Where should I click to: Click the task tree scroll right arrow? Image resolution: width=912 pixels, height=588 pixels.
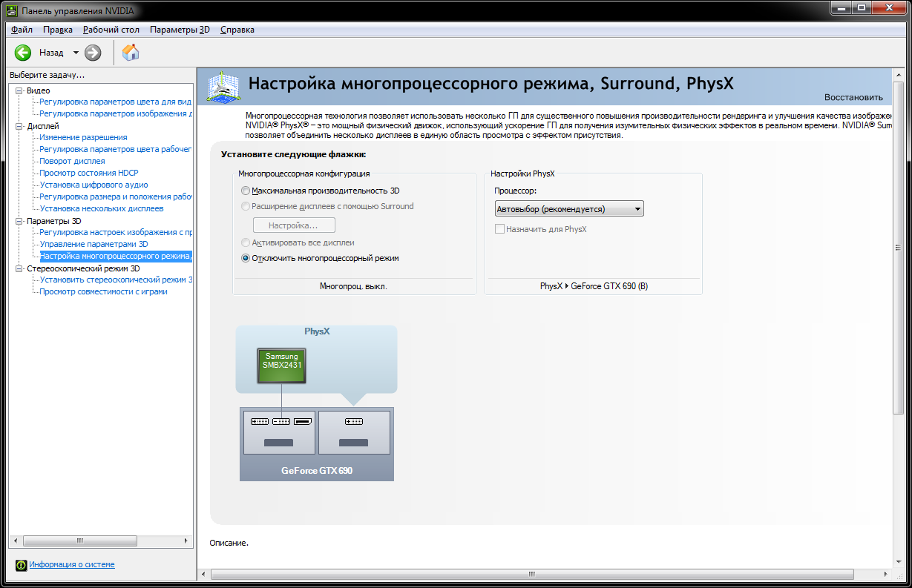click(186, 541)
